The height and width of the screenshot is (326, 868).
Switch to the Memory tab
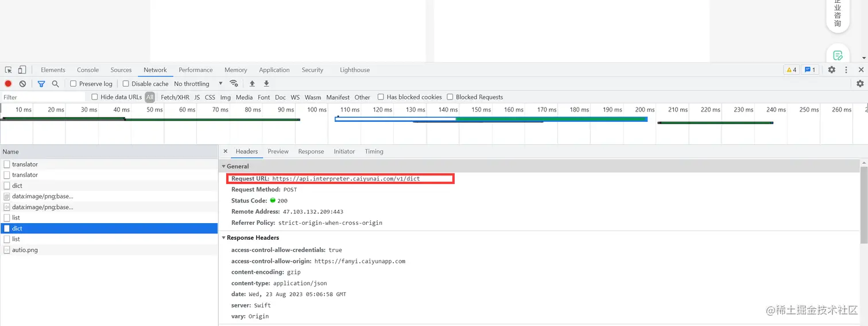236,70
